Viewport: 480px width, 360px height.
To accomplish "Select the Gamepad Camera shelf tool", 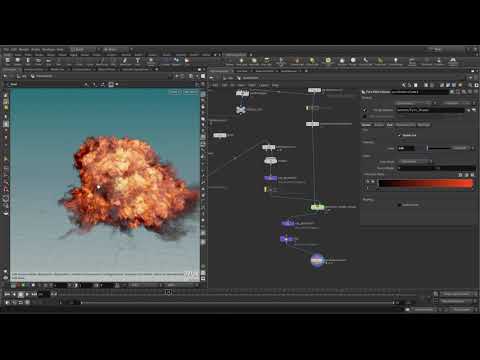I will [x=453, y=61].
